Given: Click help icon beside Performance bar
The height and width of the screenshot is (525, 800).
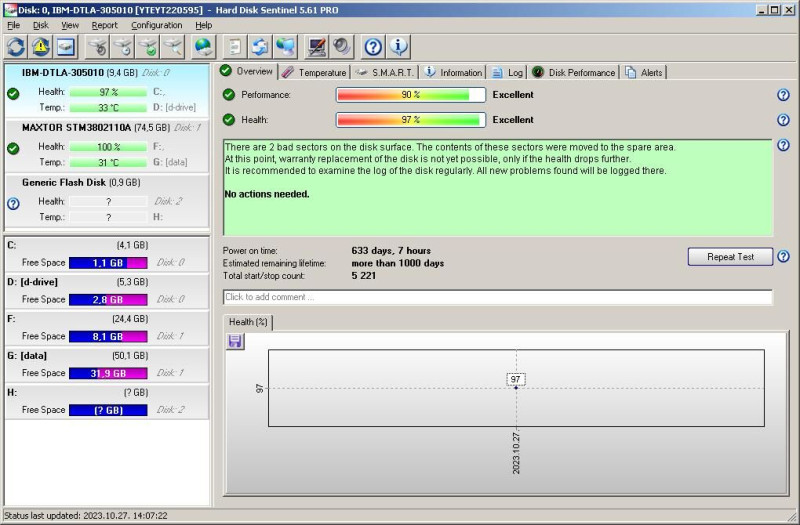Looking at the screenshot, I should [x=783, y=95].
